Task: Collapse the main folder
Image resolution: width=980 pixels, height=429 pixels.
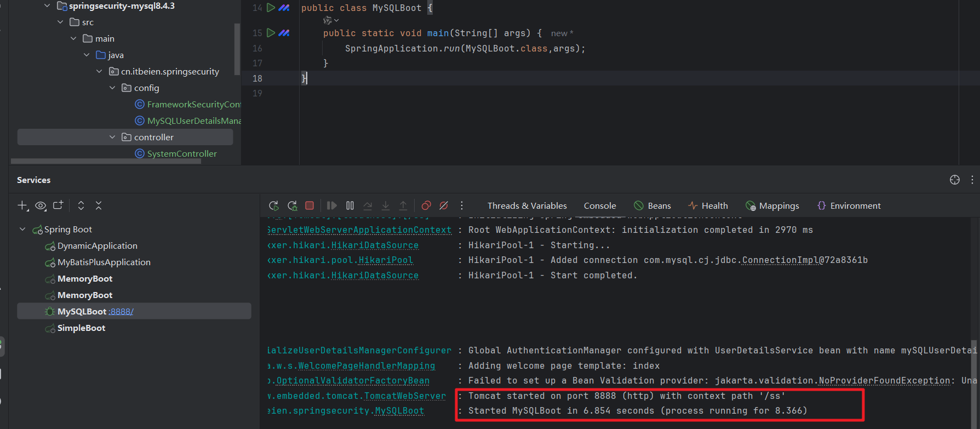Action: 73,38
